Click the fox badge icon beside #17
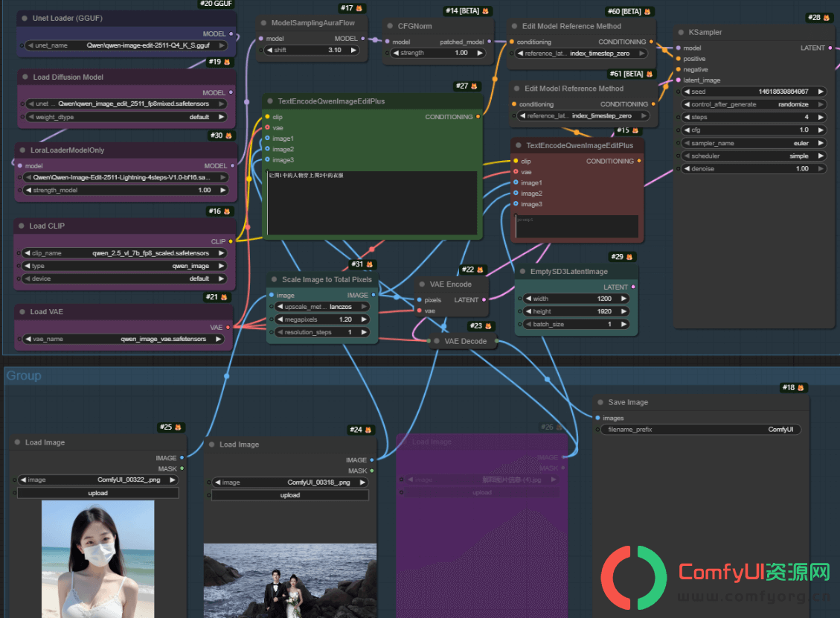The width and height of the screenshot is (840, 618). click(x=359, y=9)
